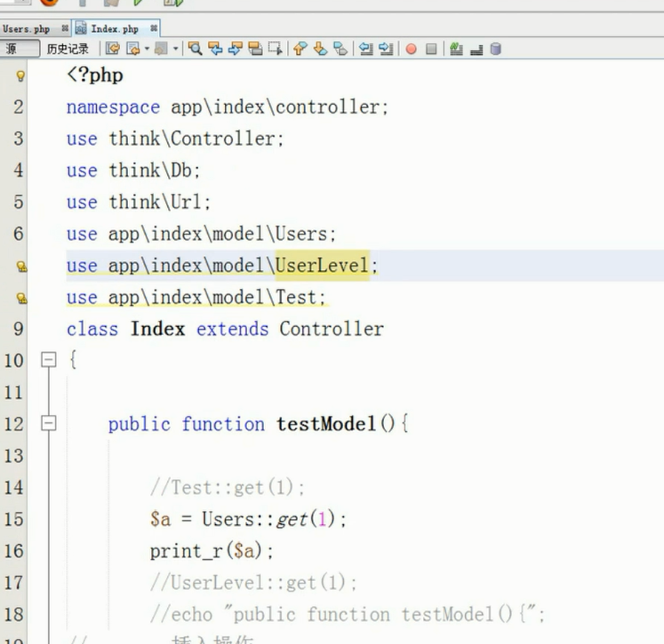Click the grey cylinder database icon
664x644 pixels.
pyautogui.click(x=495, y=49)
